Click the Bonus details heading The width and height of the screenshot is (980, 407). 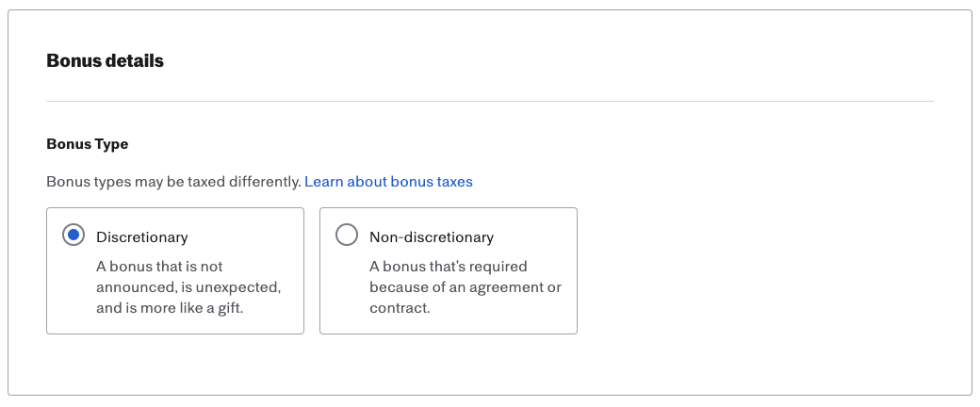click(105, 61)
